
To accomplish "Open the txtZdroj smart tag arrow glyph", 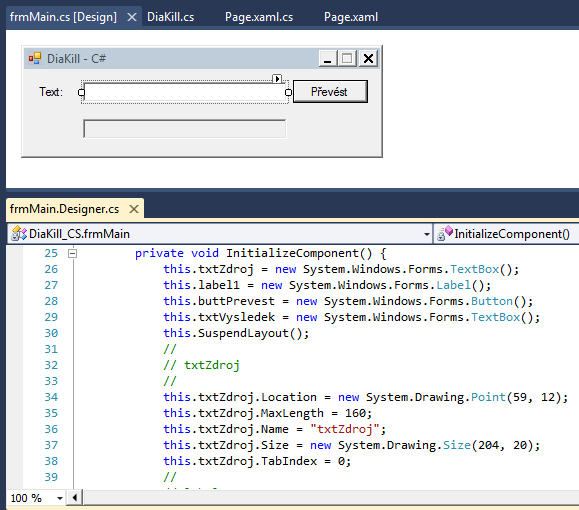I will [277, 79].
